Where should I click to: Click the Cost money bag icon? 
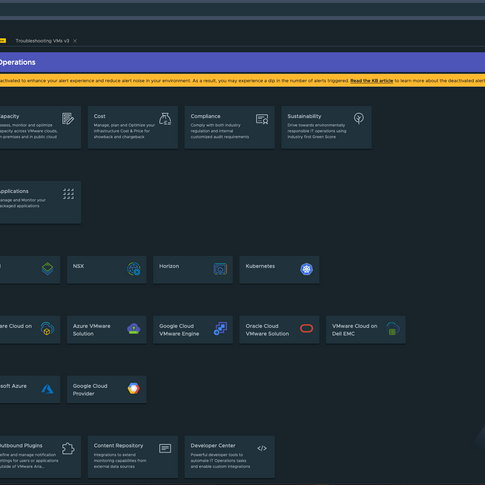[x=165, y=119]
